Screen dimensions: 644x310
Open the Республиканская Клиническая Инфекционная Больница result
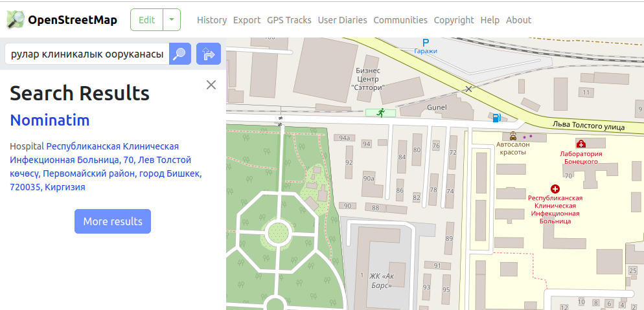click(106, 166)
